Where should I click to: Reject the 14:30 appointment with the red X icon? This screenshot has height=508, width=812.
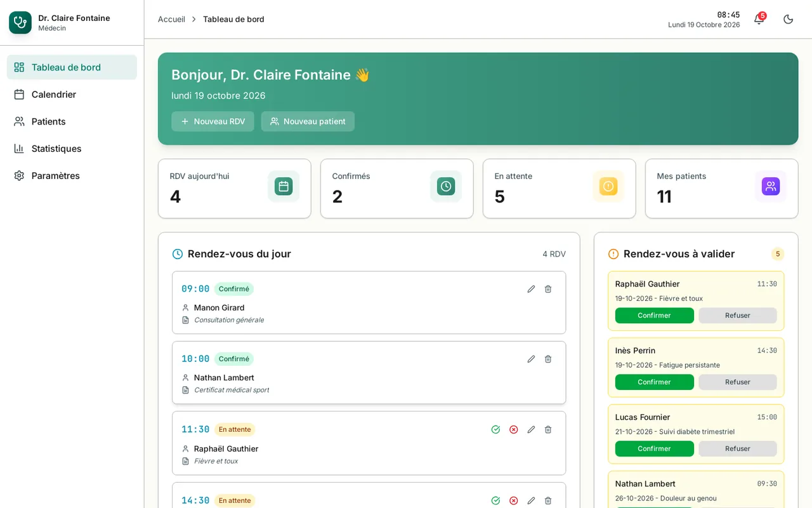[x=514, y=500]
